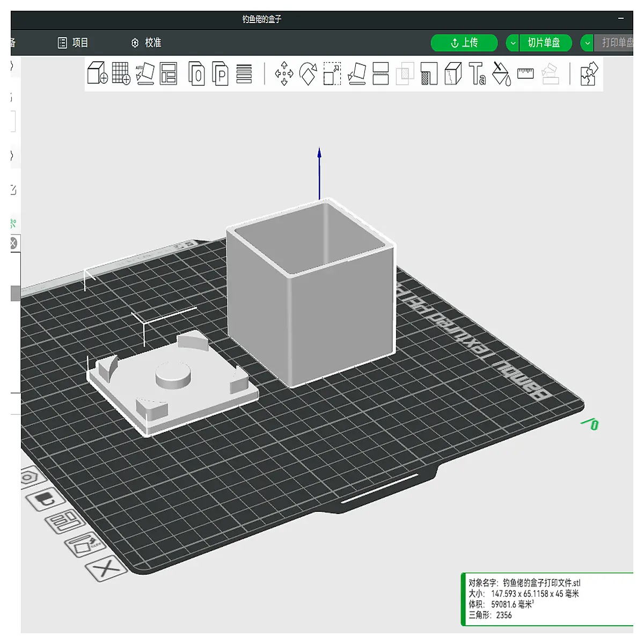
Task: Arrange all objects using the top toolbar layout icon
Action: click(x=169, y=74)
